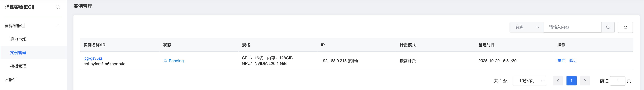
Task: Click the 状态 column header
Action: pyautogui.click(x=167, y=45)
